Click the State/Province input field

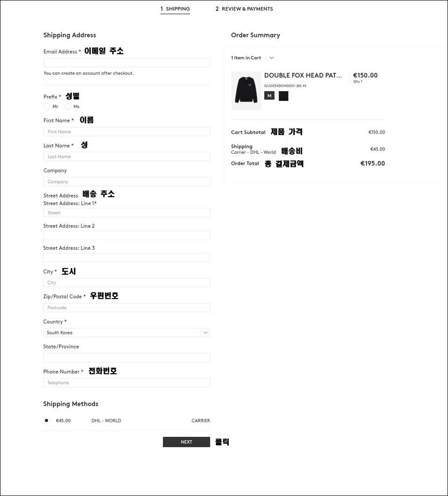127,358
